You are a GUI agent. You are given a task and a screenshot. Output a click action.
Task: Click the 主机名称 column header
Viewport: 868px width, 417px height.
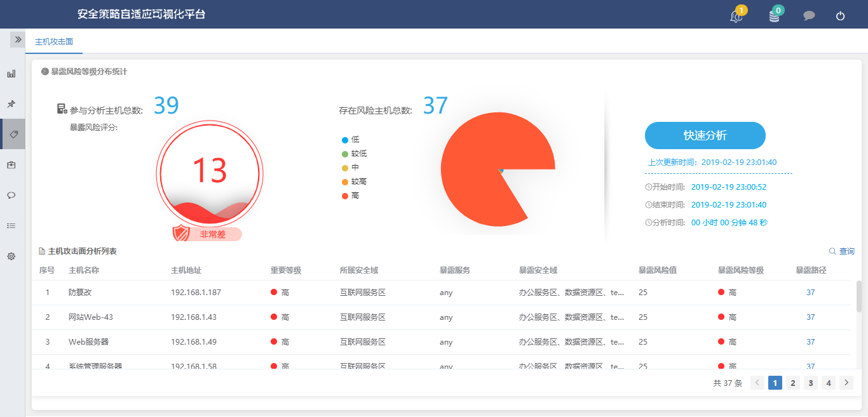(x=84, y=270)
